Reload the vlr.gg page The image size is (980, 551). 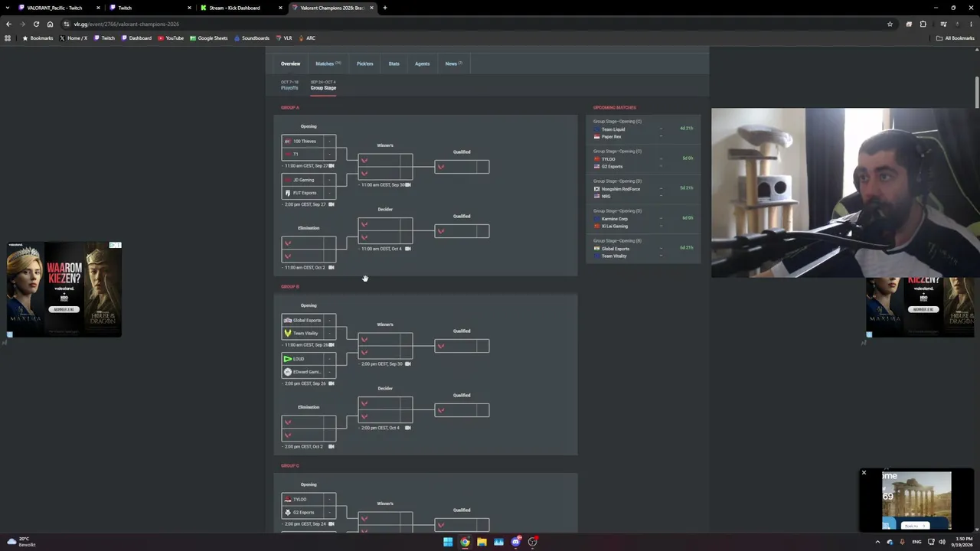point(36,24)
